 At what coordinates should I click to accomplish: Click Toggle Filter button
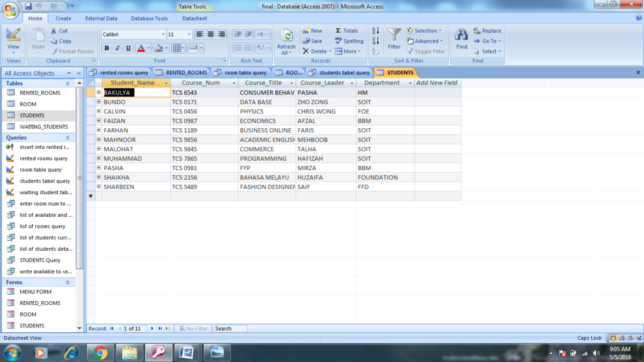click(426, 52)
